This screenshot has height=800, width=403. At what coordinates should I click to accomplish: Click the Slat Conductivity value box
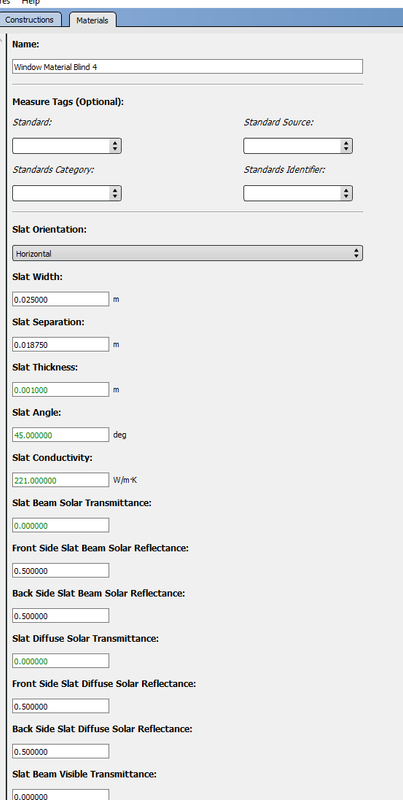point(61,480)
